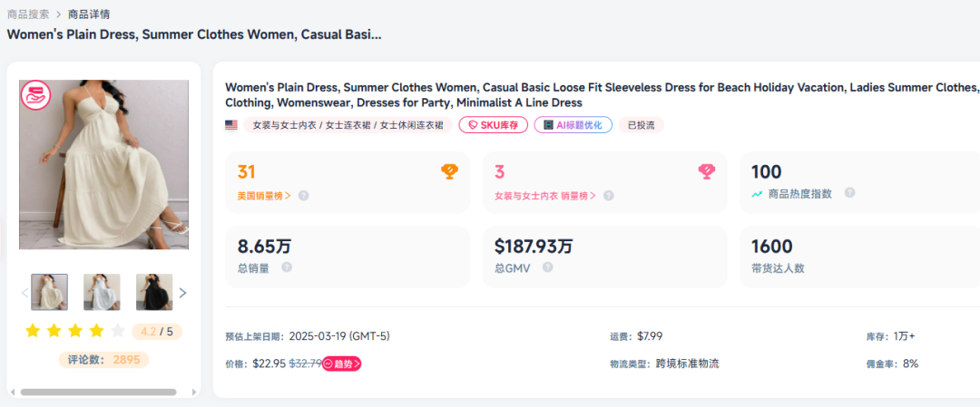Click the AI标题优化 button
This screenshot has width=980, height=407.
(x=573, y=125)
